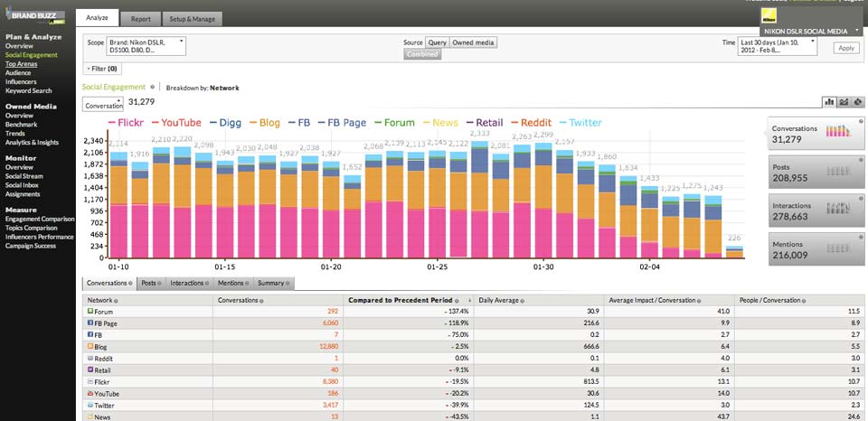This screenshot has width=868, height=421.
Task: Toggle YouTube series in chart legend
Action: pyautogui.click(x=176, y=123)
